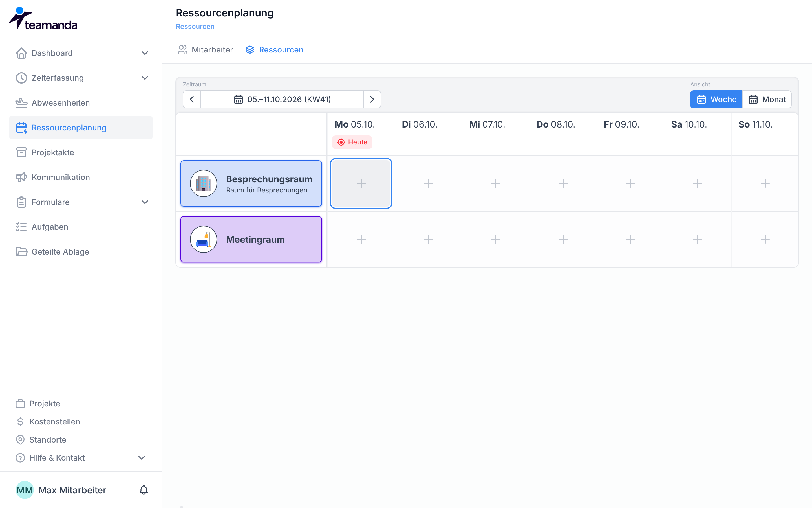Add booking for Besprechungsraum on Mo 05.10.
The width and height of the screenshot is (812, 508).
click(361, 183)
